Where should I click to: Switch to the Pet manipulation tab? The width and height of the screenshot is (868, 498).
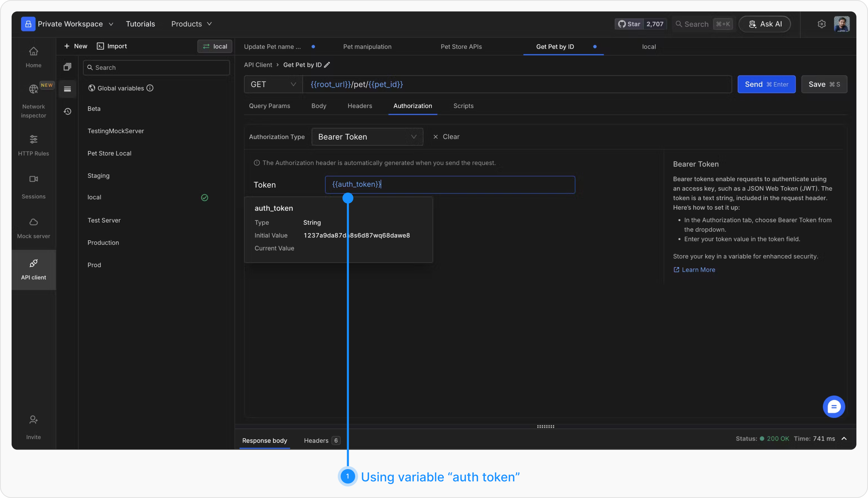coord(367,47)
